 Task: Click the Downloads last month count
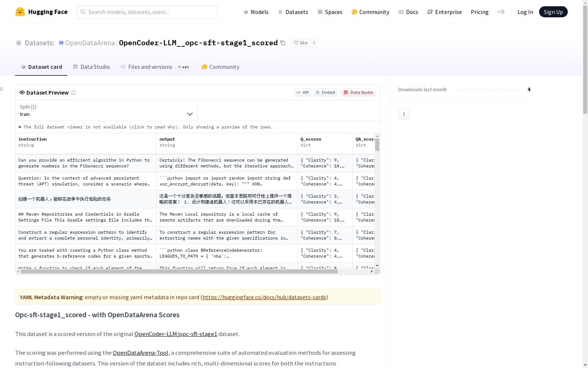pyautogui.click(x=529, y=89)
